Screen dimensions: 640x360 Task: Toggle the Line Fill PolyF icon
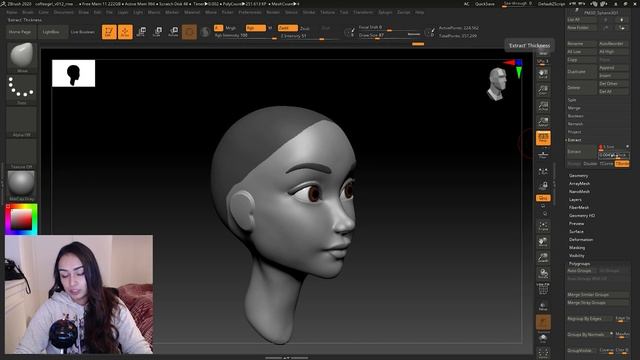[x=543, y=289]
